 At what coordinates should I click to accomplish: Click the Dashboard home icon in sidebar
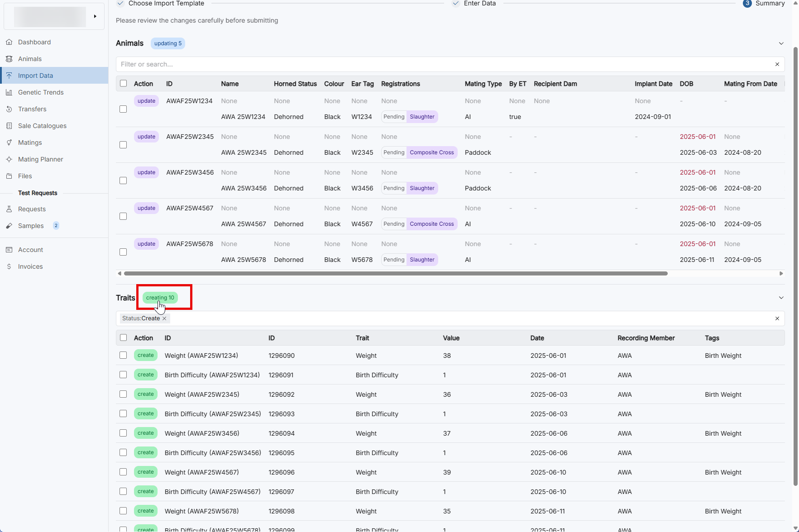(x=9, y=42)
